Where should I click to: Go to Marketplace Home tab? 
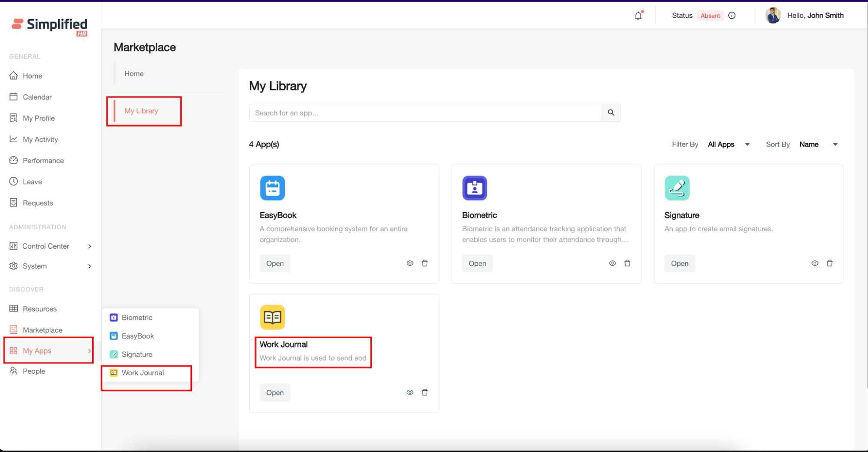[134, 74]
